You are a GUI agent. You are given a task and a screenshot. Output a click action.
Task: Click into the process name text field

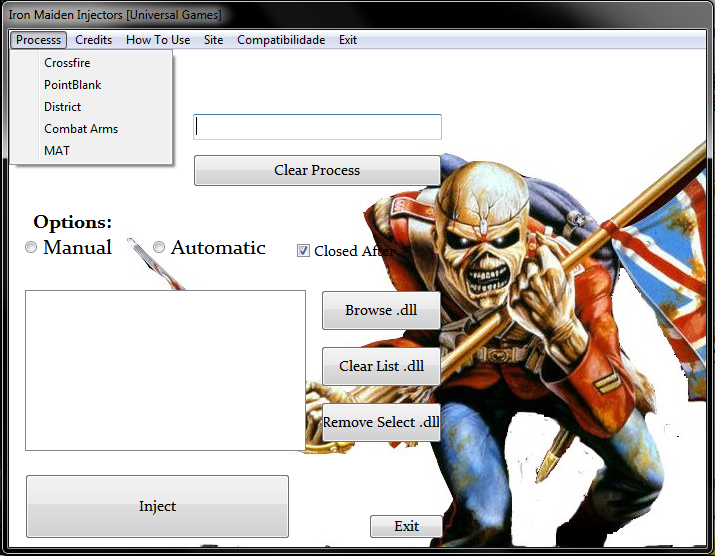point(317,127)
